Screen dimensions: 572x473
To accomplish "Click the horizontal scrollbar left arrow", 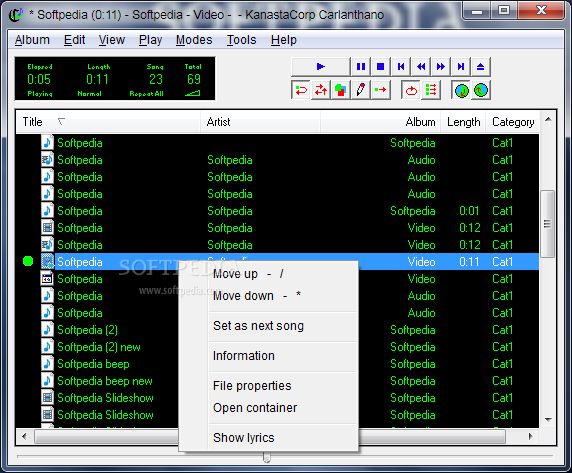I will click(24, 436).
